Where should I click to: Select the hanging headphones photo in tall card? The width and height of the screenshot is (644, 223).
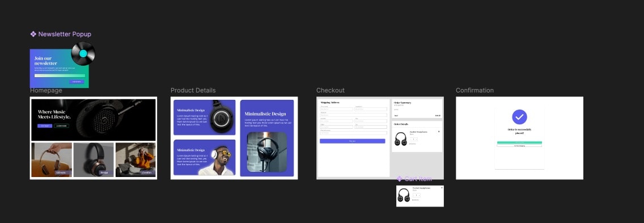pyautogui.click(x=267, y=152)
